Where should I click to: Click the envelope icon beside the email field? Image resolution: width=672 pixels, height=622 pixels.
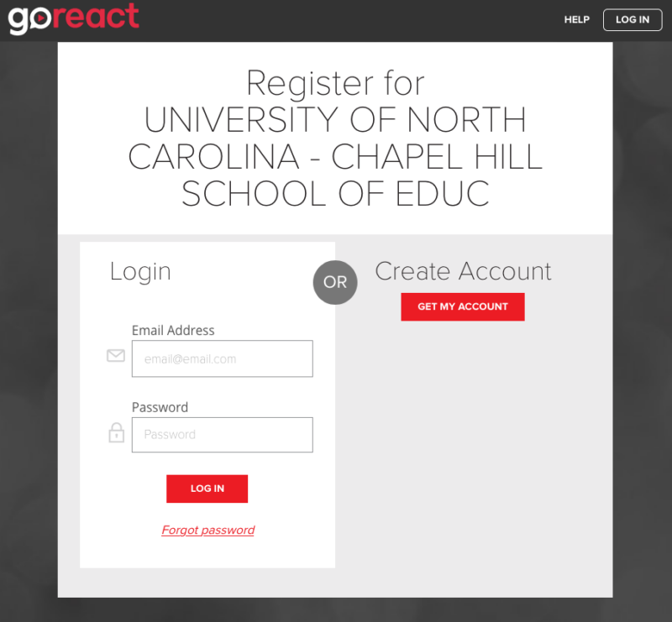click(x=116, y=356)
